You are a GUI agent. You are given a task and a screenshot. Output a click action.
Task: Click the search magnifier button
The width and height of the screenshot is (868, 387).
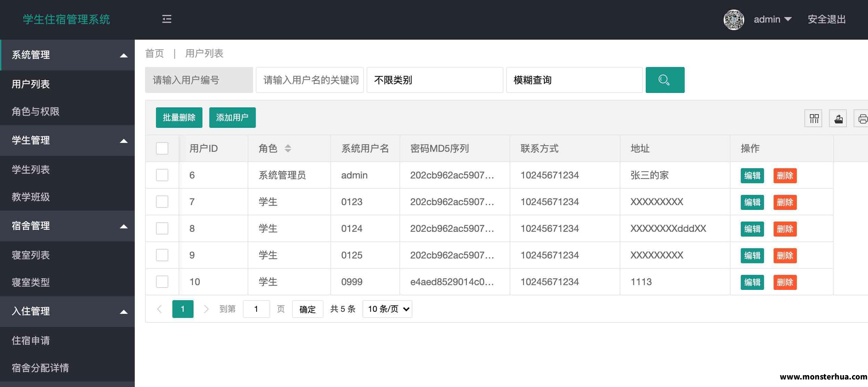point(665,80)
